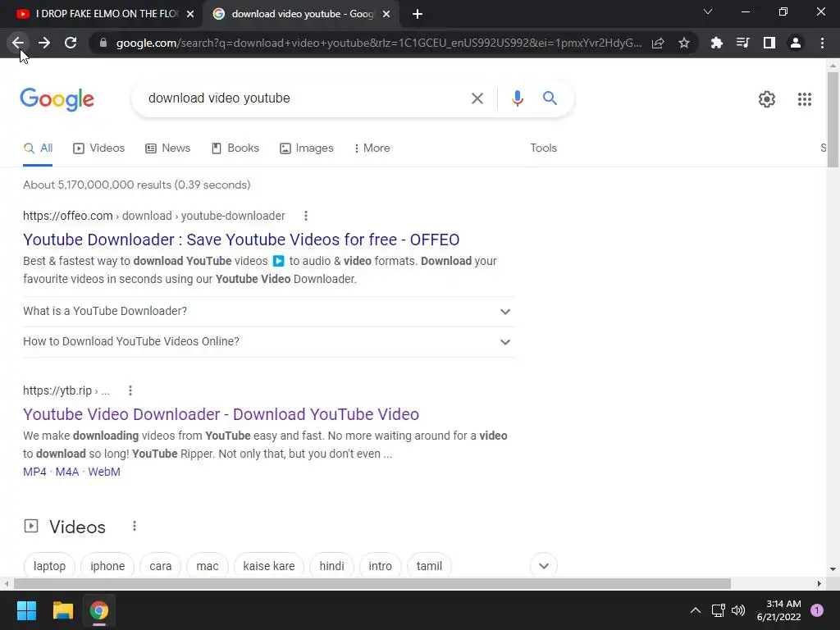Open Windows Start menu

coord(26,610)
